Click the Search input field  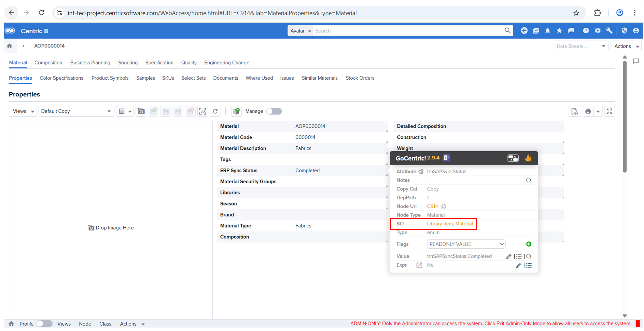click(408, 31)
